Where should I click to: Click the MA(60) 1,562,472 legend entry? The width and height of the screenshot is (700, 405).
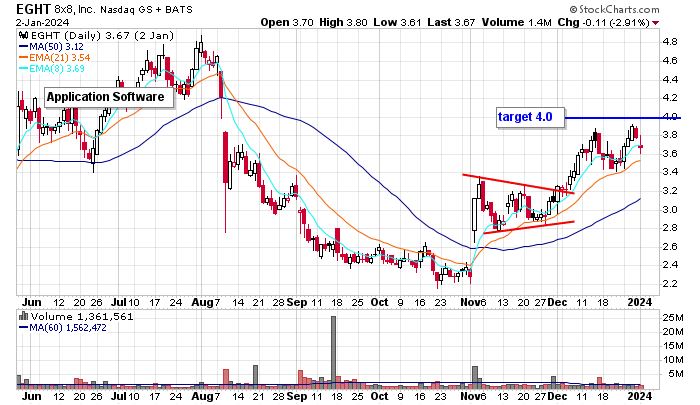click(x=68, y=328)
